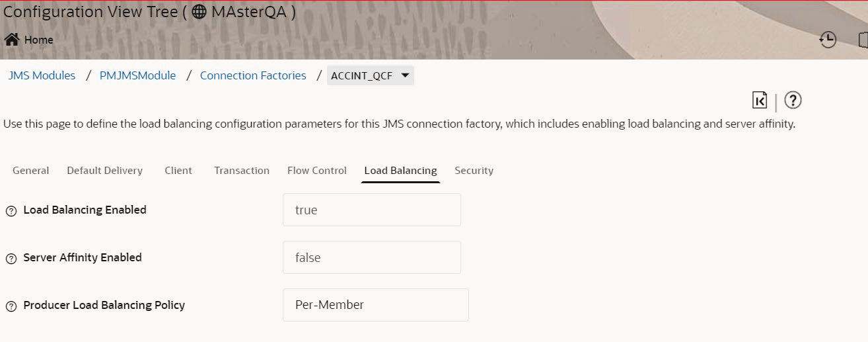Select the Client tab
Viewport: 868px width, 342px height.
pos(178,171)
